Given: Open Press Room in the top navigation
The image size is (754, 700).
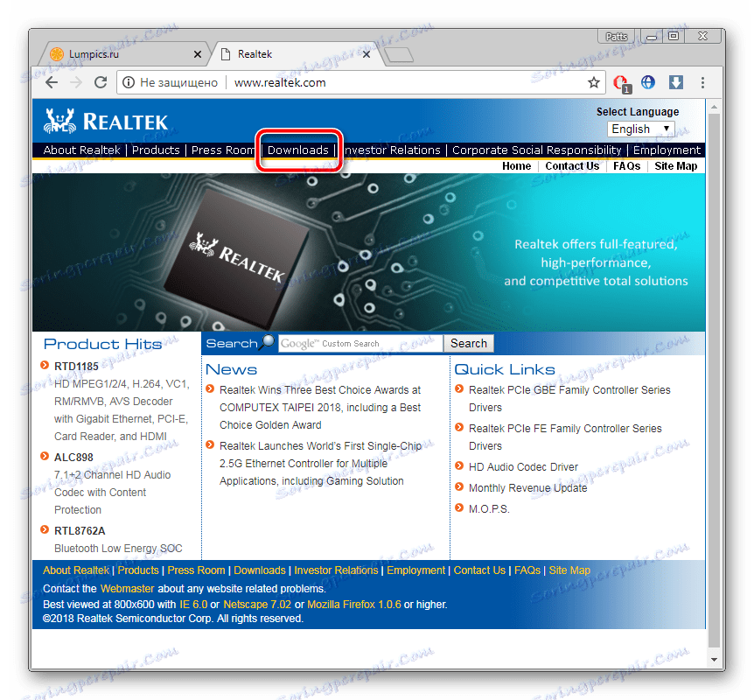Looking at the screenshot, I should (x=223, y=150).
